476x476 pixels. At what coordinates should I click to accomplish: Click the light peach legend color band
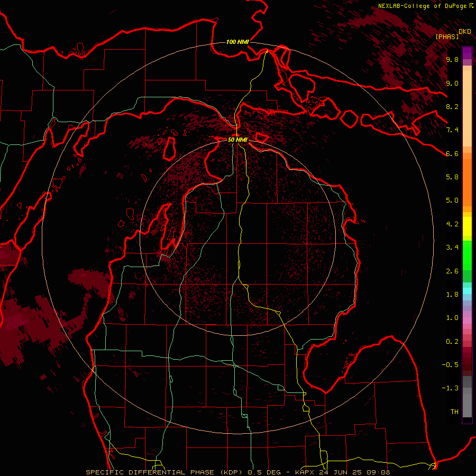click(467, 108)
